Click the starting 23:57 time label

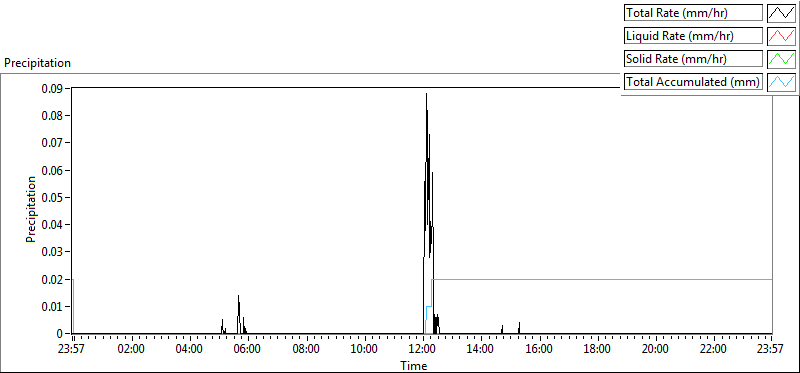click(72, 350)
